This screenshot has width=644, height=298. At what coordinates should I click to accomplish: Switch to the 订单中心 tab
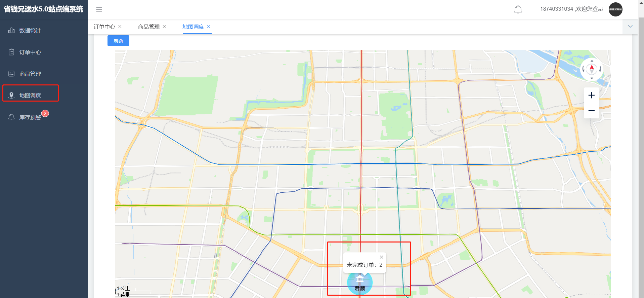click(x=104, y=27)
